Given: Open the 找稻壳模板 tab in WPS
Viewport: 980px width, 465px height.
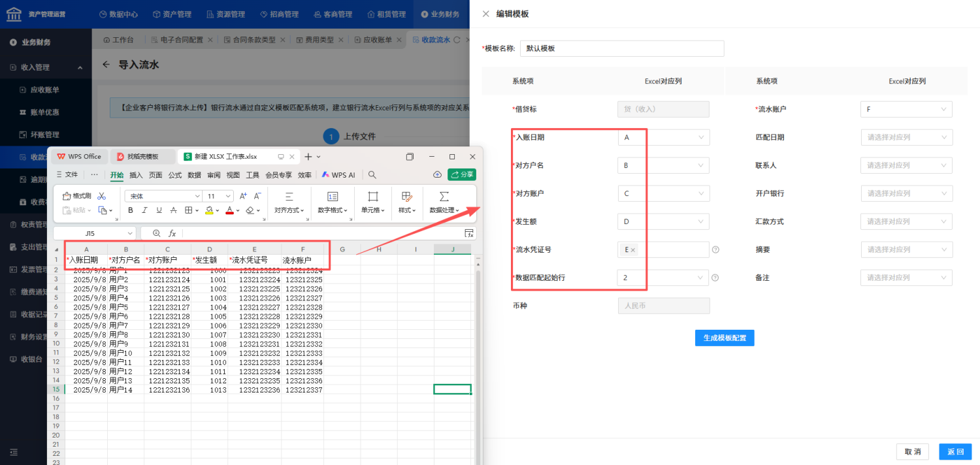Looking at the screenshot, I should pyautogui.click(x=142, y=157).
